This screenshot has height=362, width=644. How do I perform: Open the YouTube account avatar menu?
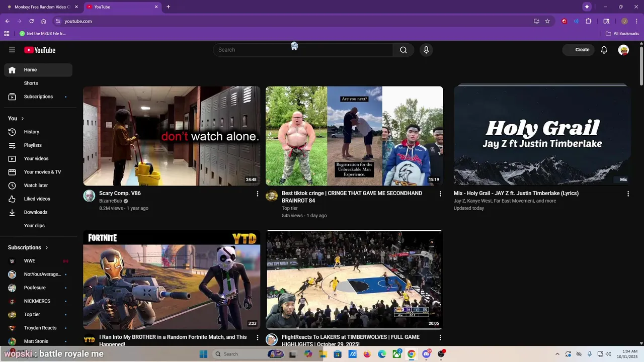click(x=624, y=50)
